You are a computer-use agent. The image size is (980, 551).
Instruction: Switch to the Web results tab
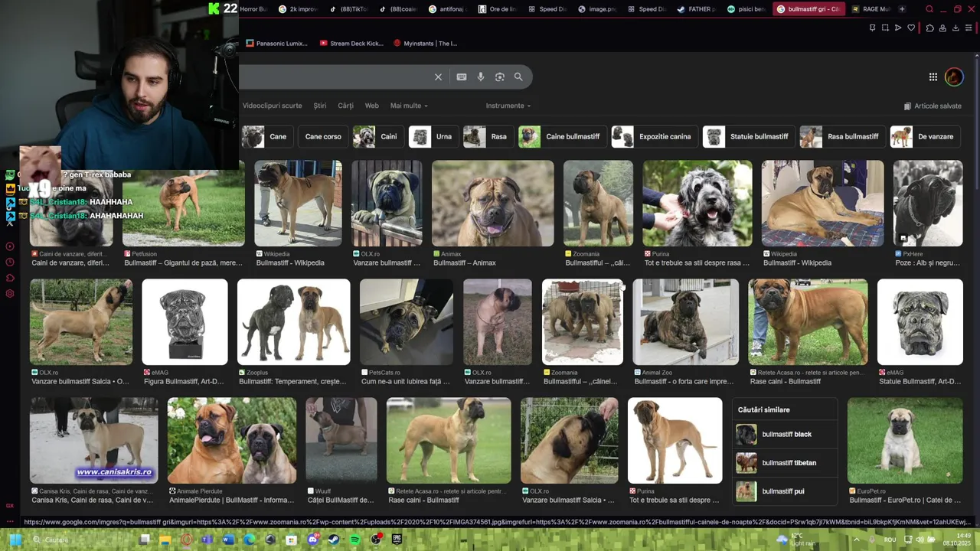click(371, 106)
